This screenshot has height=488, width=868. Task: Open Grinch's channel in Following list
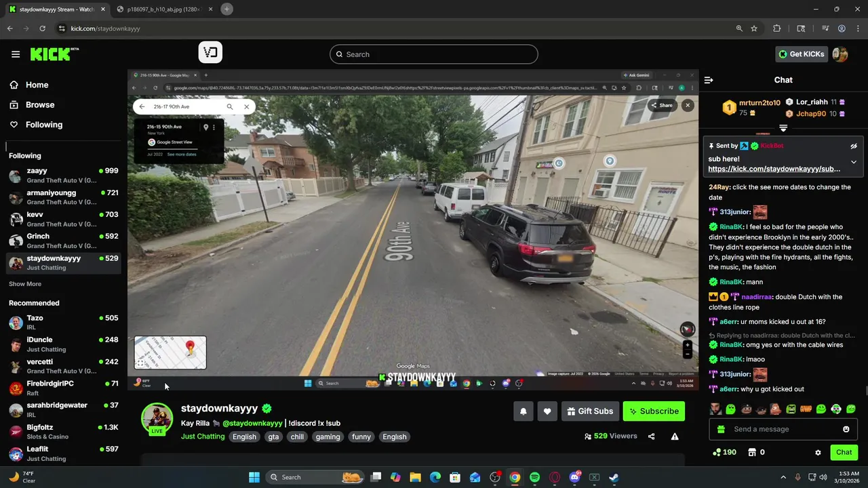pyautogui.click(x=63, y=241)
